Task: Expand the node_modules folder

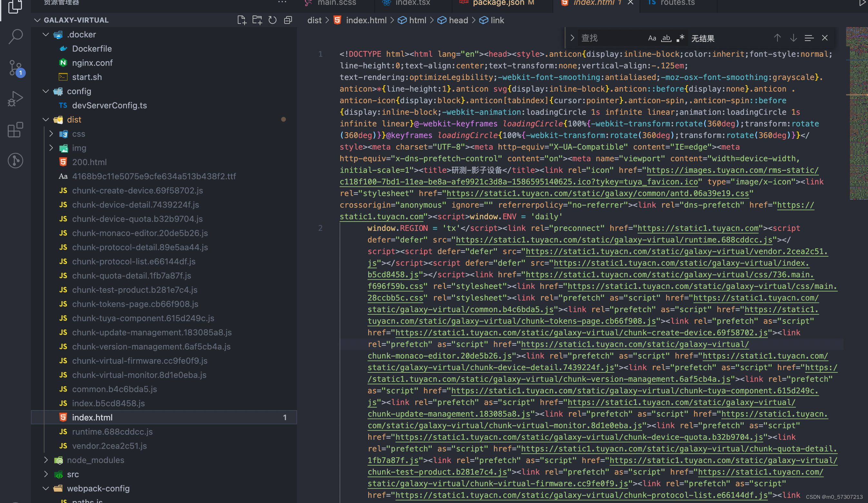Action: pos(46,460)
